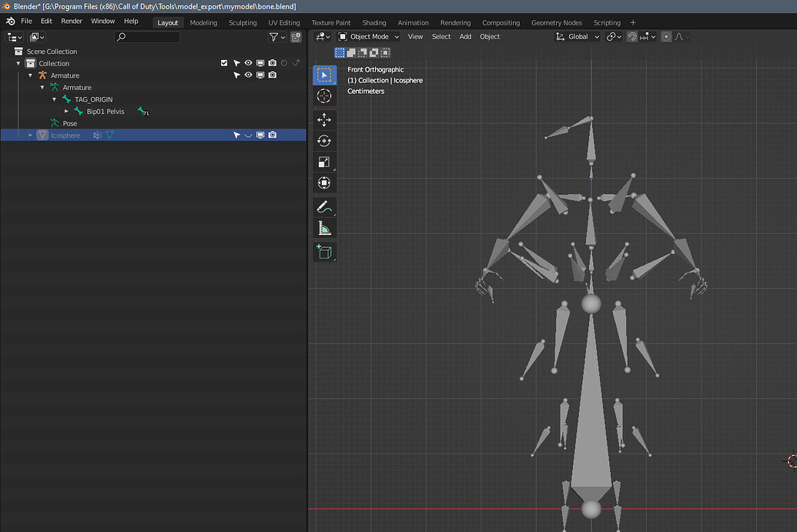
Task: Open Global transform orientation dropdown
Action: pos(578,37)
